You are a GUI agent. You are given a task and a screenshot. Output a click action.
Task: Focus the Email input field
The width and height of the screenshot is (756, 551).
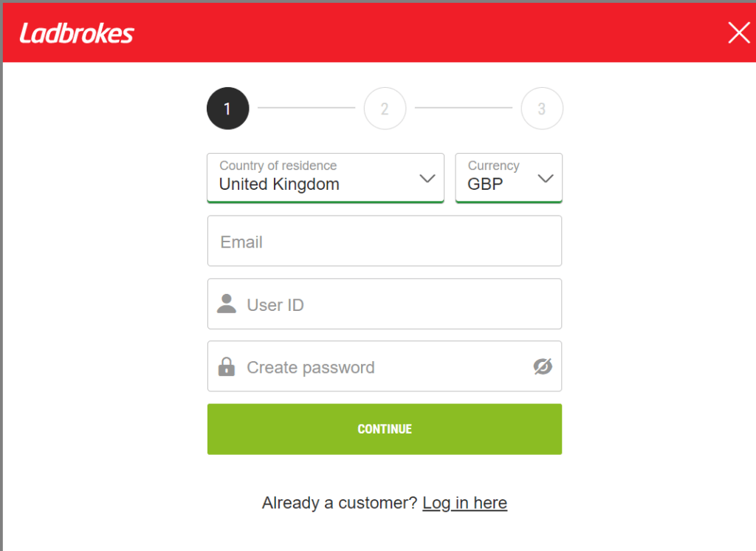(x=384, y=242)
